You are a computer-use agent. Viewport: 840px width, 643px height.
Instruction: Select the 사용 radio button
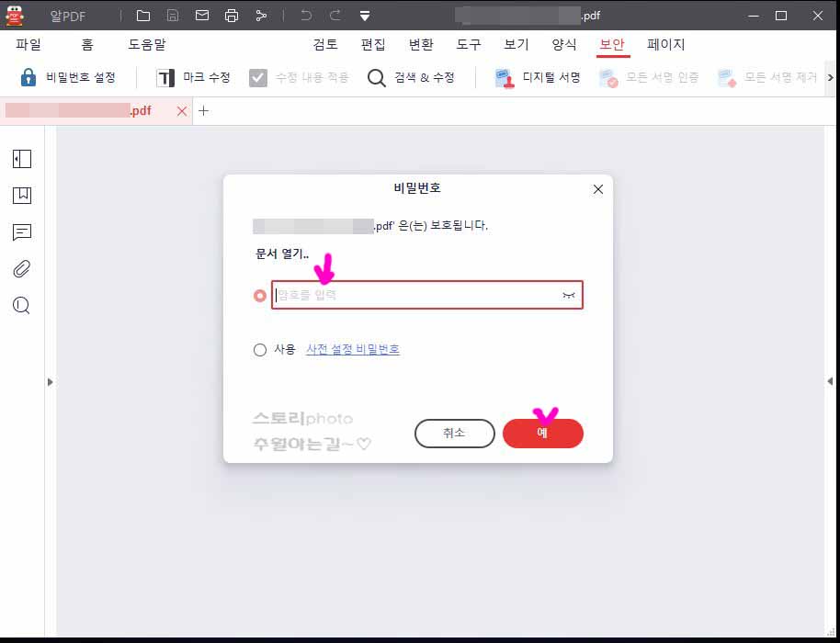point(260,350)
